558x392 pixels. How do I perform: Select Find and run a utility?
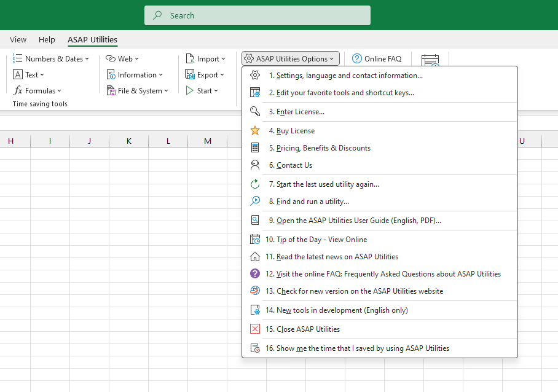point(380,202)
